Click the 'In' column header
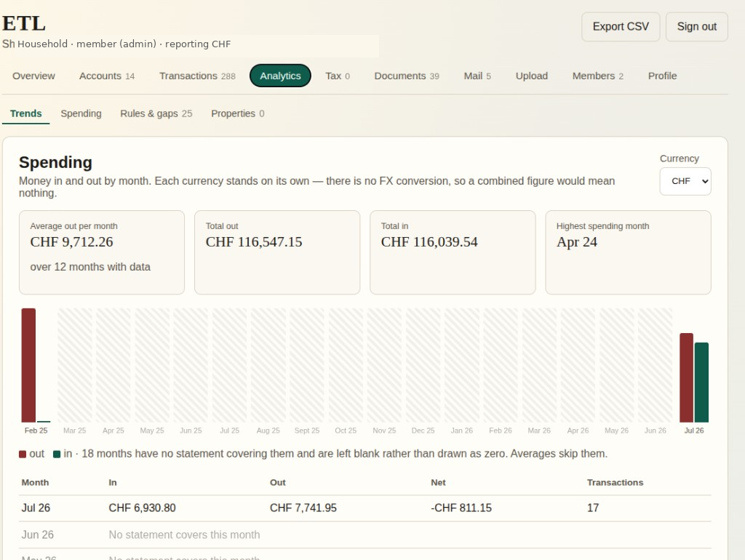Screen dimensions: 745x560 click(x=113, y=483)
